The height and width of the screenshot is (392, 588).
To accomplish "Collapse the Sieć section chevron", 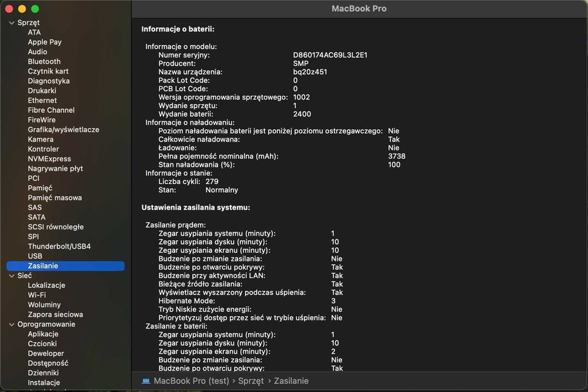I will tap(12, 276).
